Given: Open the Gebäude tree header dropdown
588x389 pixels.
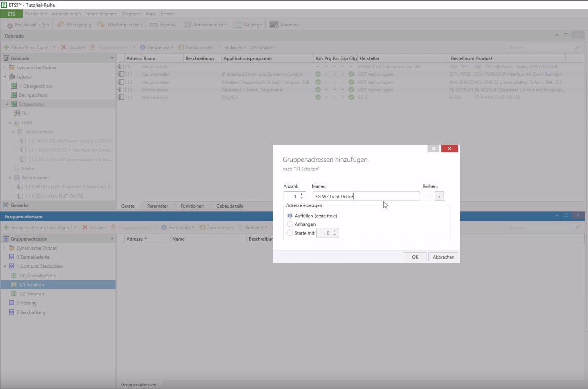Looking at the screenshot, I should 112,59.
